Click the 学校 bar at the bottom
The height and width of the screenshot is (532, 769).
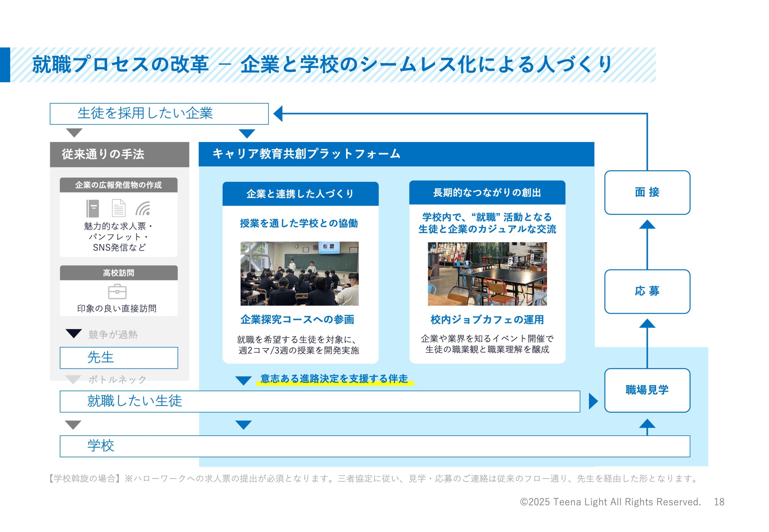pyautogui.click(x=375, y=446)
